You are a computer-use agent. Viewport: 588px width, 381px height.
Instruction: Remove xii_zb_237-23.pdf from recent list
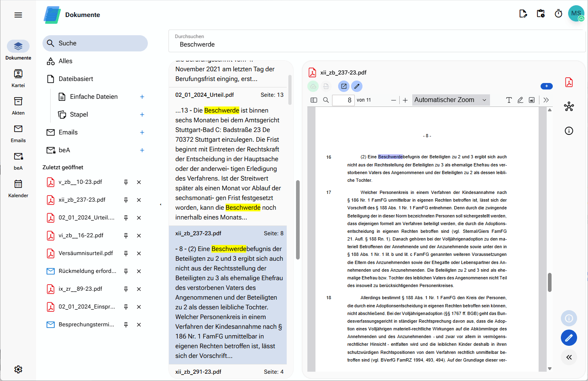coord(139,200)
